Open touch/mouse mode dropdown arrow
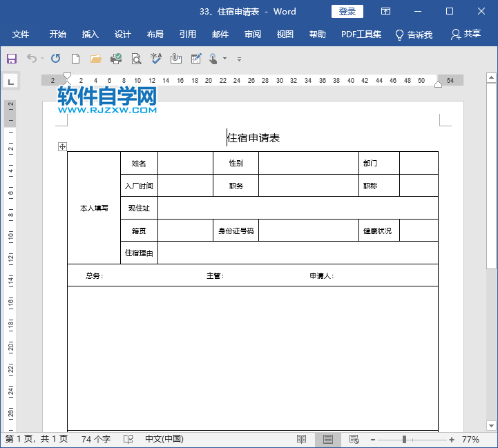The image size is (498, 448). pyautogui.click(x=225, y=59)
